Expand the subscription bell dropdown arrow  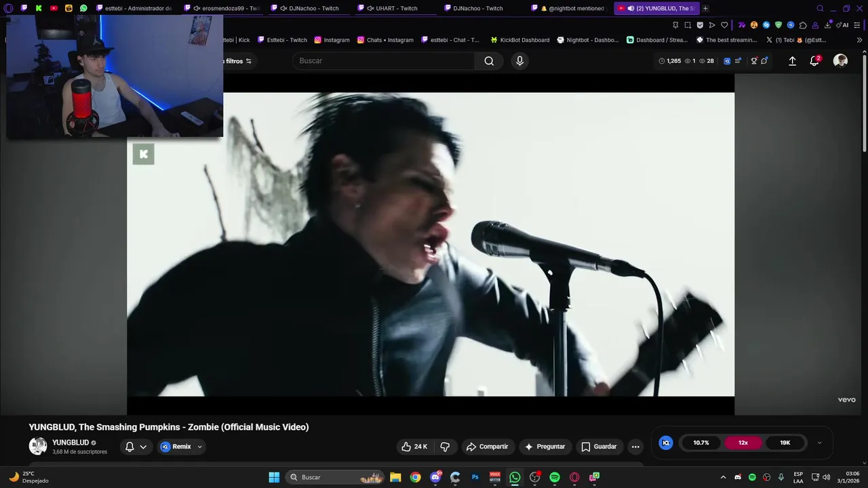(143, 447)
